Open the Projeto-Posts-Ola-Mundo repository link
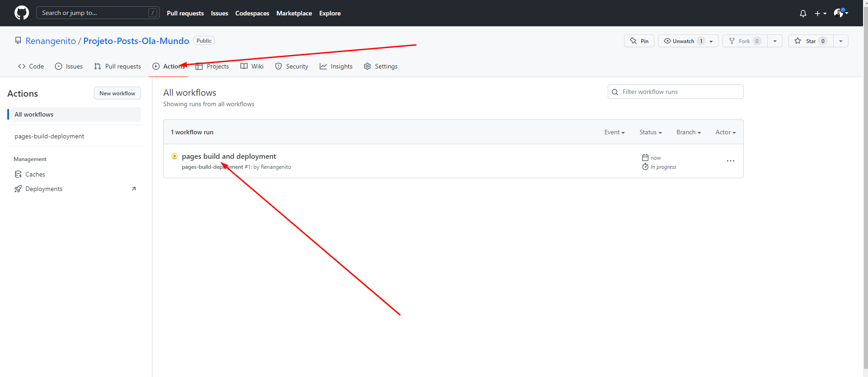The image size is (868, 377). [136, 41]
